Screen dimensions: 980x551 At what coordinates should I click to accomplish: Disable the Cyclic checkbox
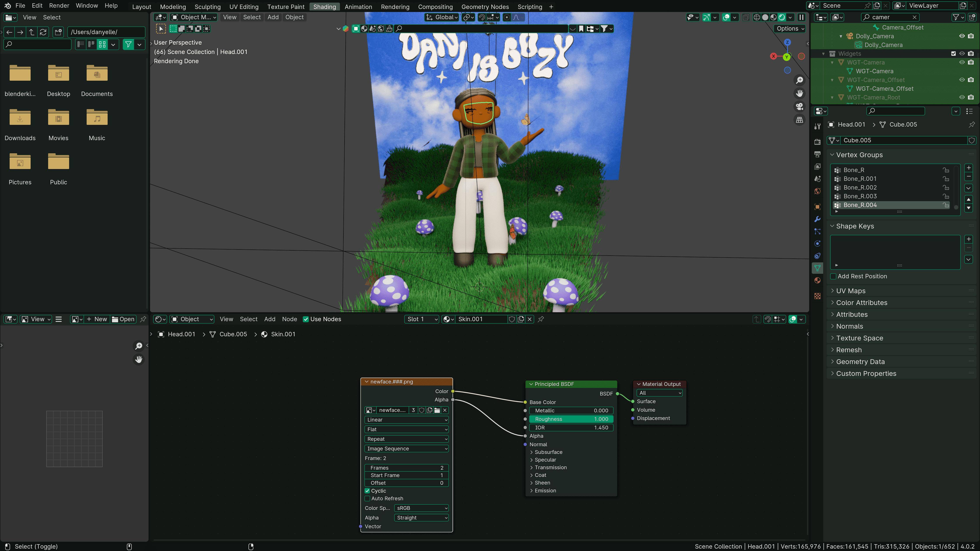click(367, 491)
